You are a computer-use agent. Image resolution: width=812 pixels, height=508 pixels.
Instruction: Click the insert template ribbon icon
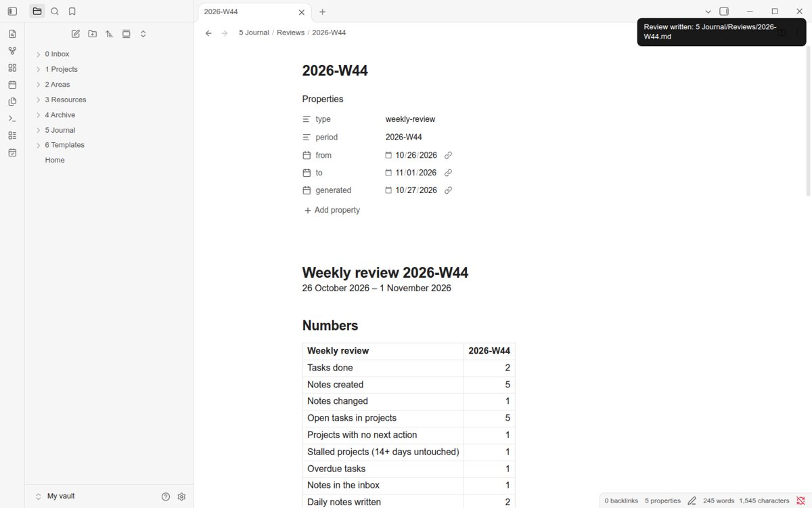point(12,102)
